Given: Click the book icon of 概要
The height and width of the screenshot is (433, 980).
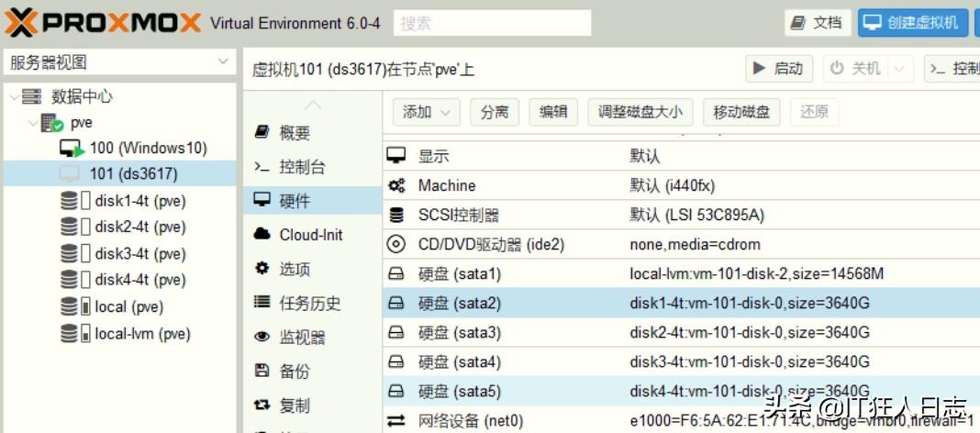Looking at the screenshot, I should click(x=262, y=132).
